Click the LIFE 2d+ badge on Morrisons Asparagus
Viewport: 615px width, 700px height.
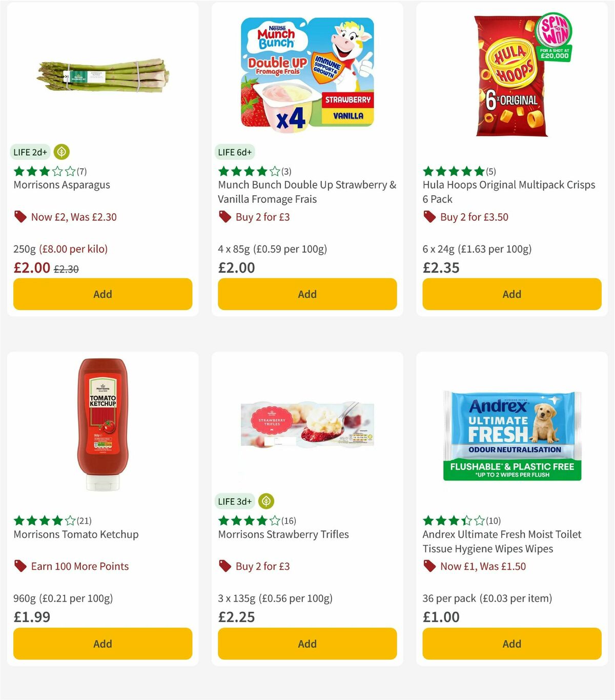tap(29, 152)
